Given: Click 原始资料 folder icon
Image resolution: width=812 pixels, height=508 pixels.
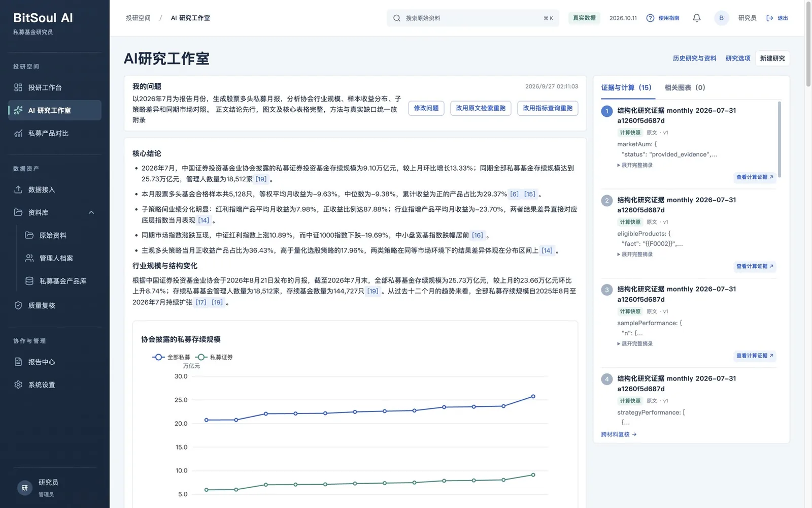Looking at the screenshot, I should pos(29,235).
